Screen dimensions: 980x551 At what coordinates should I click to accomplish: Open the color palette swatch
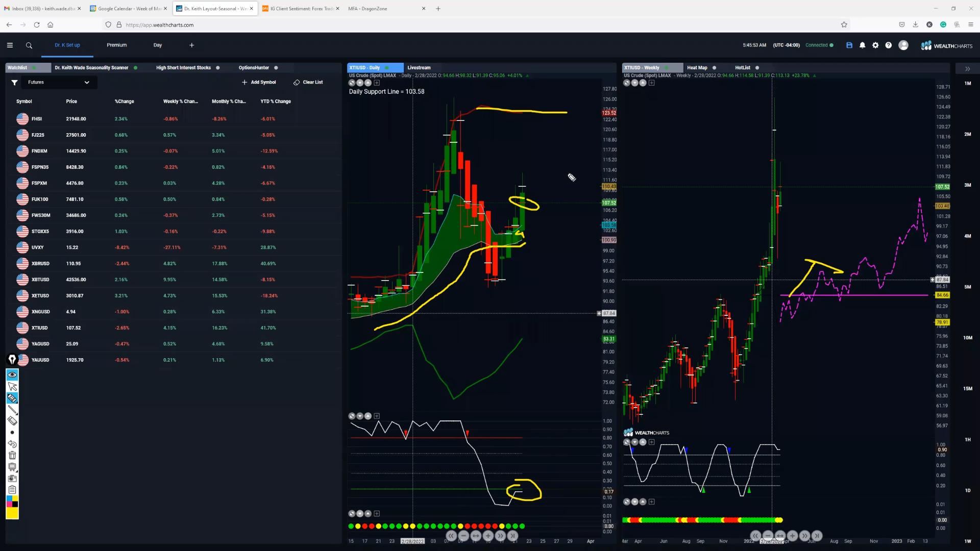point(12,501)
